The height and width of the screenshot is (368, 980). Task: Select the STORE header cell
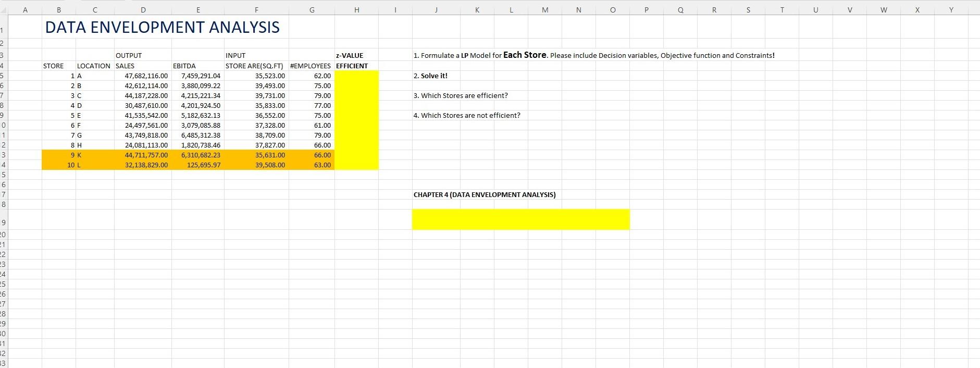53,66
